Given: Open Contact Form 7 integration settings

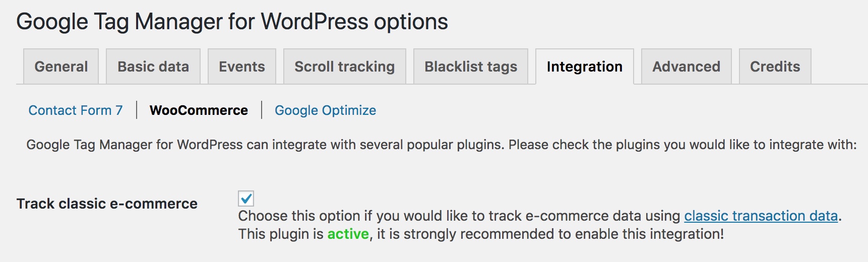Looking at the screenshot, I should click(x=76, y=110).
